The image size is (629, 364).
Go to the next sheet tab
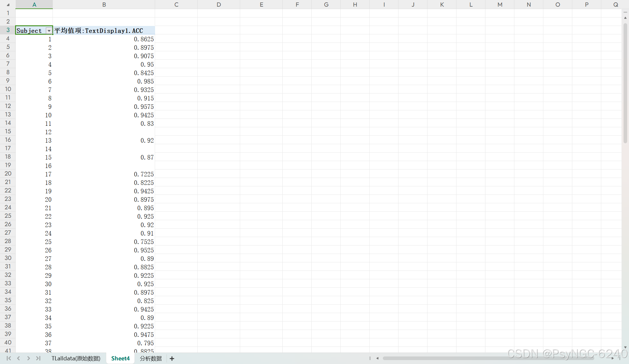tap(28, 358)
